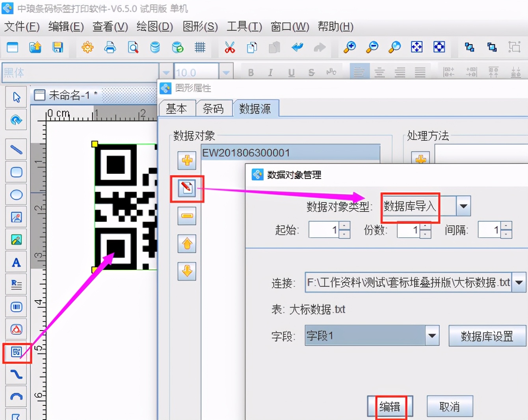Image resolution: width=528 pixels, height=420 pixels.
Task: Open the 数据对象类型 dropdown
Action: 463,206
